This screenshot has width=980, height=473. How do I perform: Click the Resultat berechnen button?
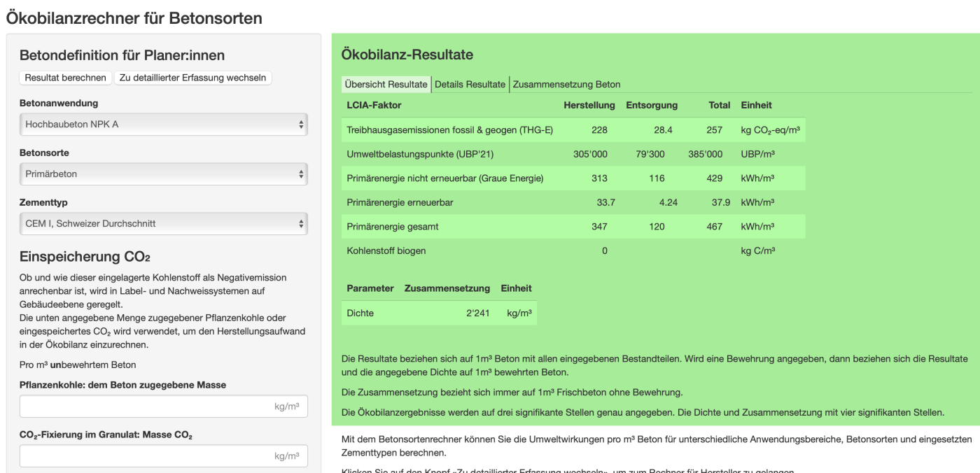tap(65, 78)
